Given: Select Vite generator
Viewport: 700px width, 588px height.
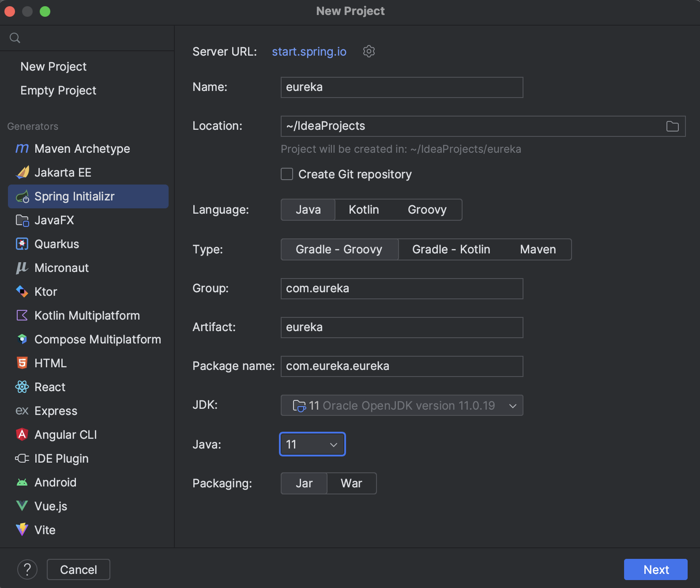Looking at the screenshot, I should (x=88, y=530).
